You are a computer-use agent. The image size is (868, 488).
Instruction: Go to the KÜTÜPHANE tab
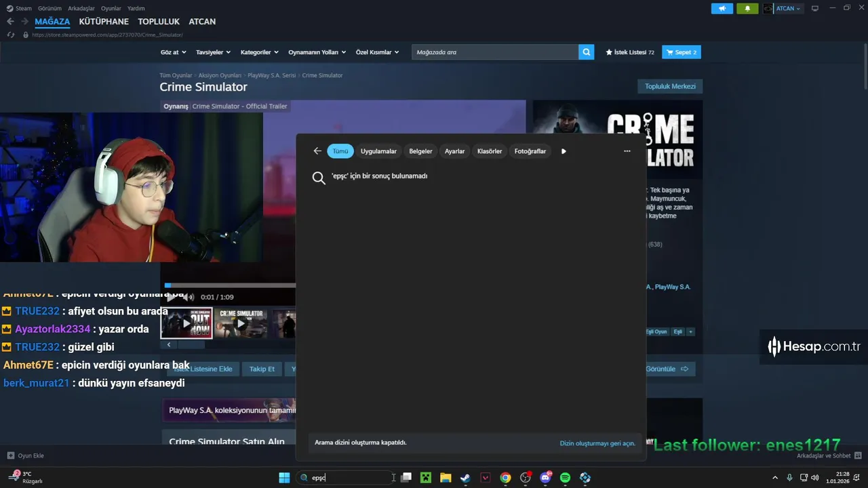click(104, 22)
